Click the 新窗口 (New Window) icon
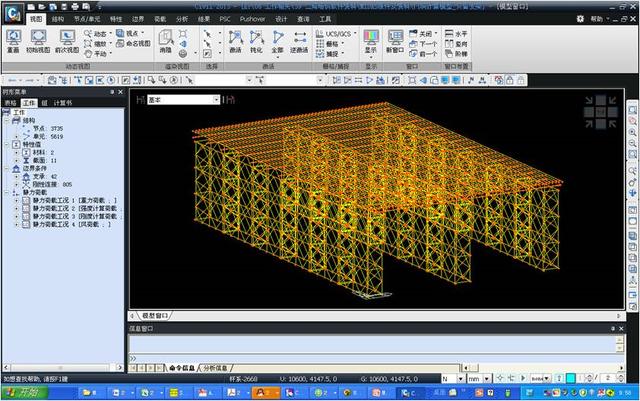 pos(395,41)
